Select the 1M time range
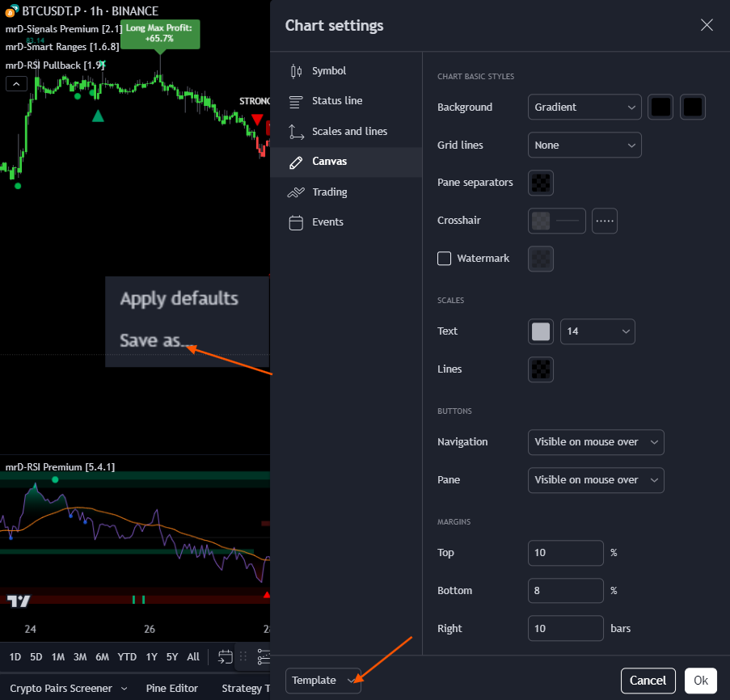The height and width of the screenshot is (700, 730). pyautogui.click(x=57, y=656)
